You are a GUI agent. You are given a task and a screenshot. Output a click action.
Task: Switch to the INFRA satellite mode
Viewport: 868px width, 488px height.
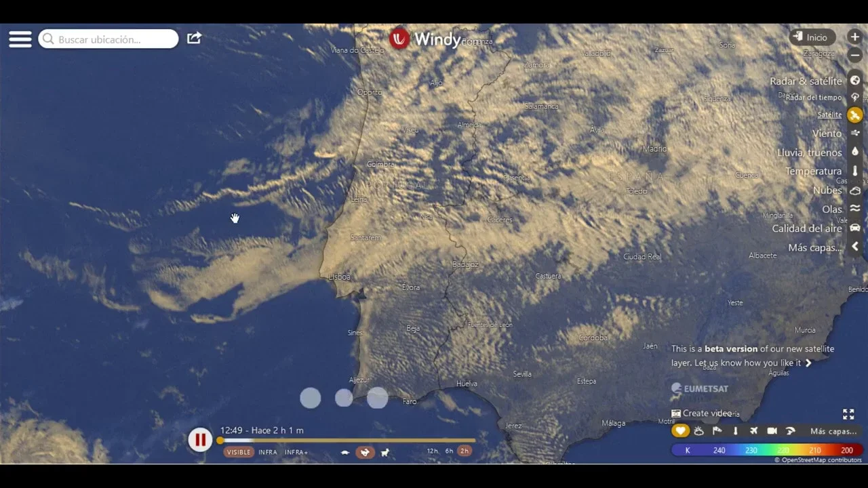(268, 452)
